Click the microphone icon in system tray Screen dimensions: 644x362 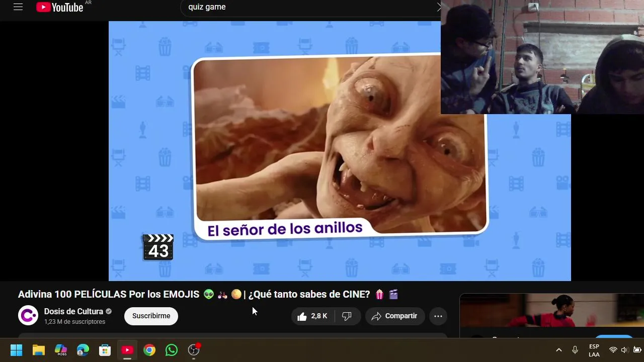(x=575, y=350)
